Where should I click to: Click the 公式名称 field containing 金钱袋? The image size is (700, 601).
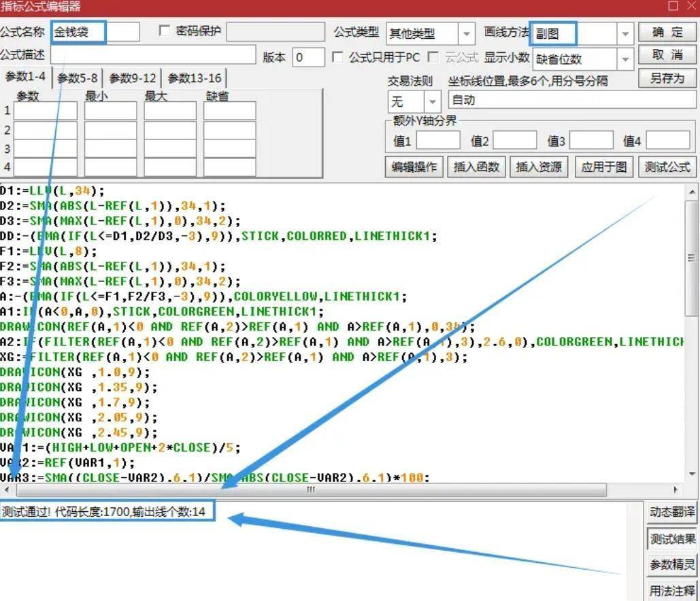point(95,32)
